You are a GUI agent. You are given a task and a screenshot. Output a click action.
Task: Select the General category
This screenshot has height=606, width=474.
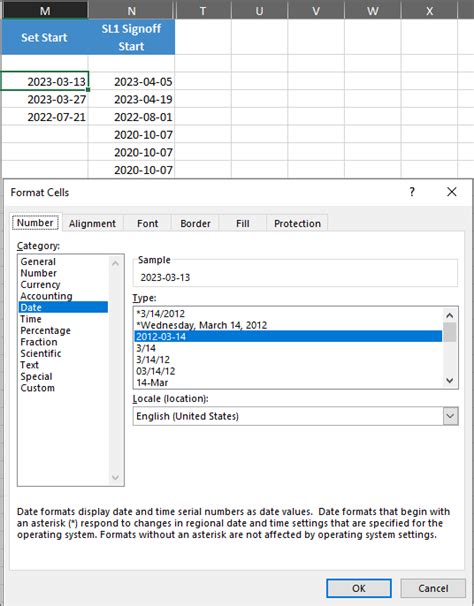63,262
